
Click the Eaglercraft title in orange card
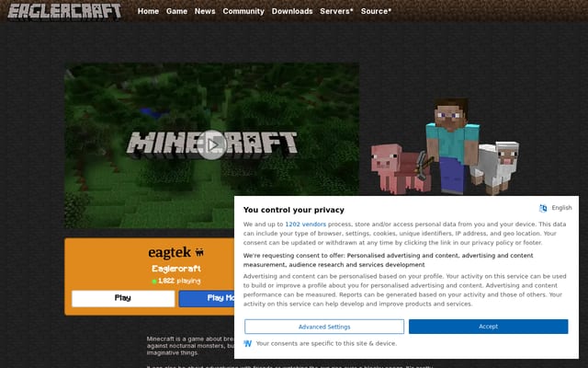pyautogui.click(x=175, y=269)
